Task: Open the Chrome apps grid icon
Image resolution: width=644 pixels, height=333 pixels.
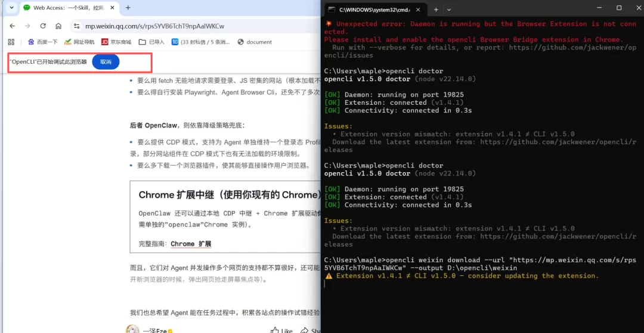Action: (11, 42)
